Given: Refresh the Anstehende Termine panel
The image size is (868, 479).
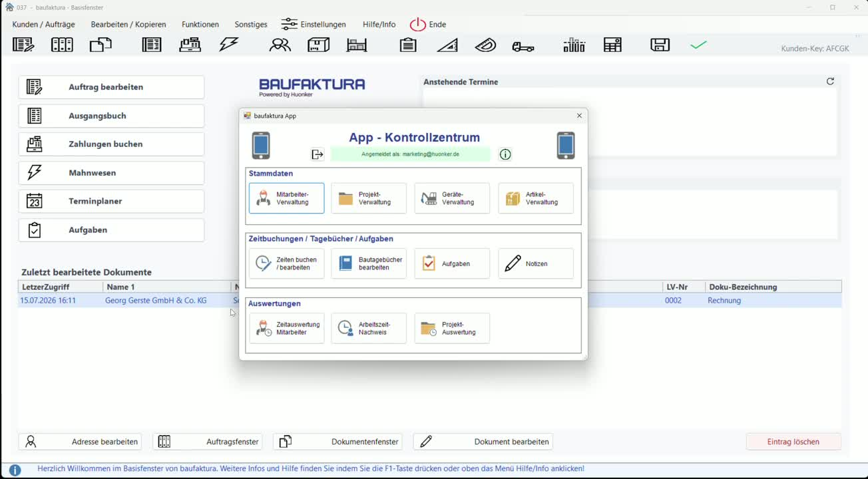Looking at the screenshot, I should (830, 81).
